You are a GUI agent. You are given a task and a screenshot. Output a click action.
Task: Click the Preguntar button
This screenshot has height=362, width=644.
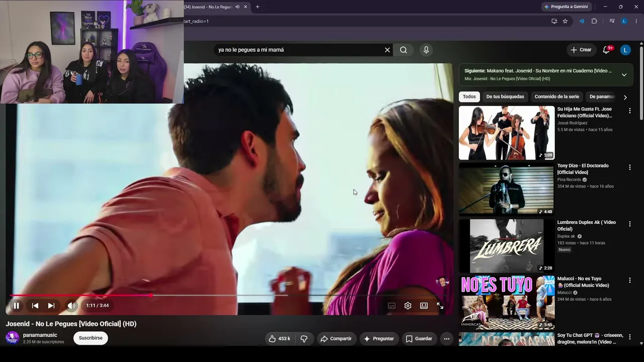coord(379,339)
